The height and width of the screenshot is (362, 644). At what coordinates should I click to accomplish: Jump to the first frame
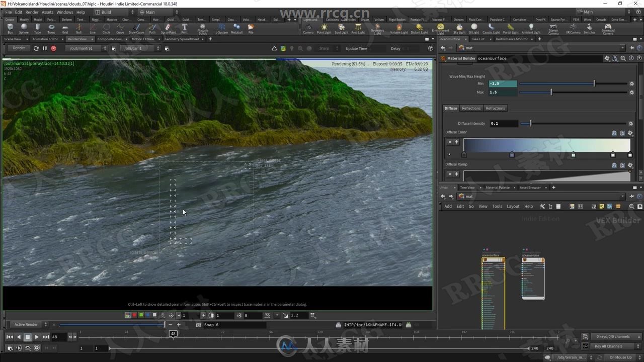coord(10,337)
